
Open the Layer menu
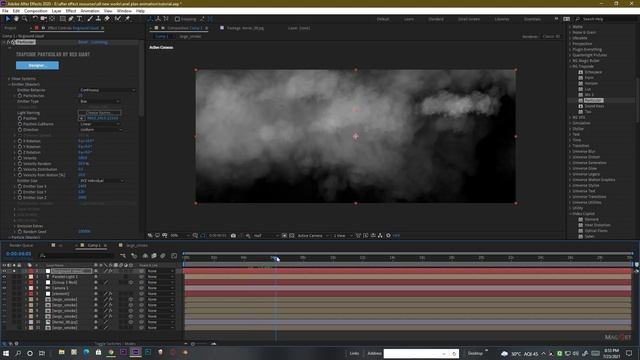(x=56, y=11)
